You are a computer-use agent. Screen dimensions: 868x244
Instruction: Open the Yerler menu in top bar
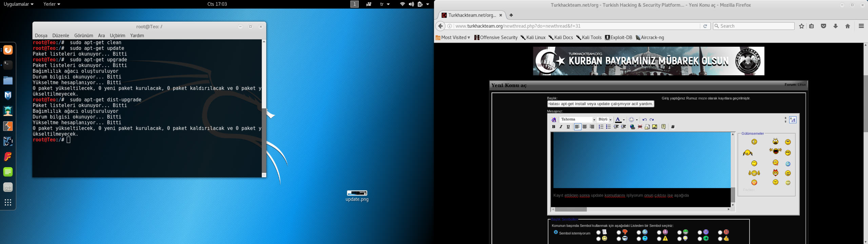point(52,4)
